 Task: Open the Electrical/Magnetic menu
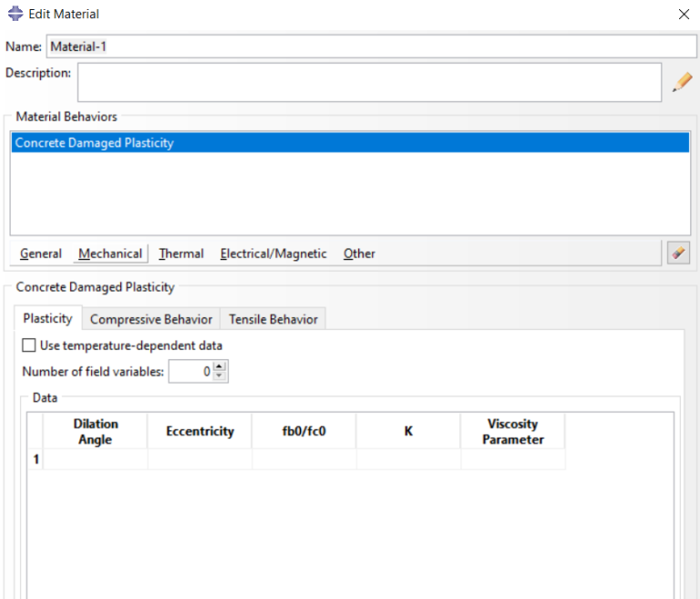click(273, 253)
